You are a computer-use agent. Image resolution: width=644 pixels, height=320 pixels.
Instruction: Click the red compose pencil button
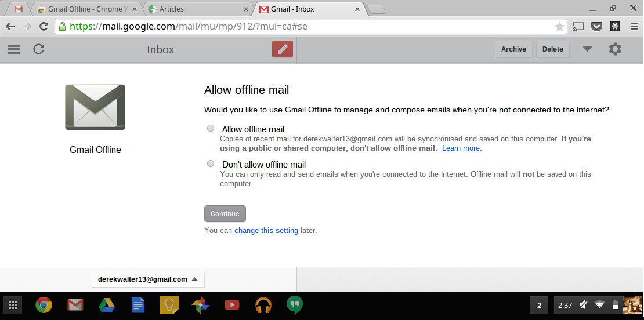coord(283,49)
